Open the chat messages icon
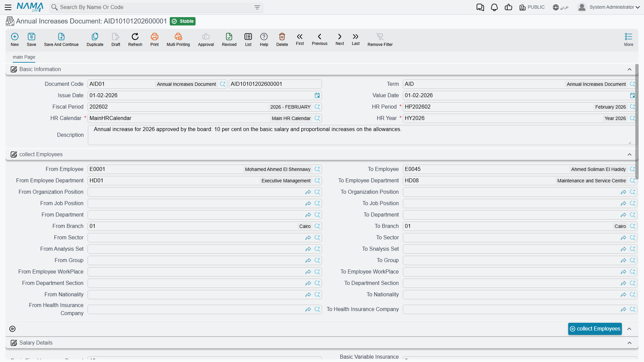 click(480, 7)
